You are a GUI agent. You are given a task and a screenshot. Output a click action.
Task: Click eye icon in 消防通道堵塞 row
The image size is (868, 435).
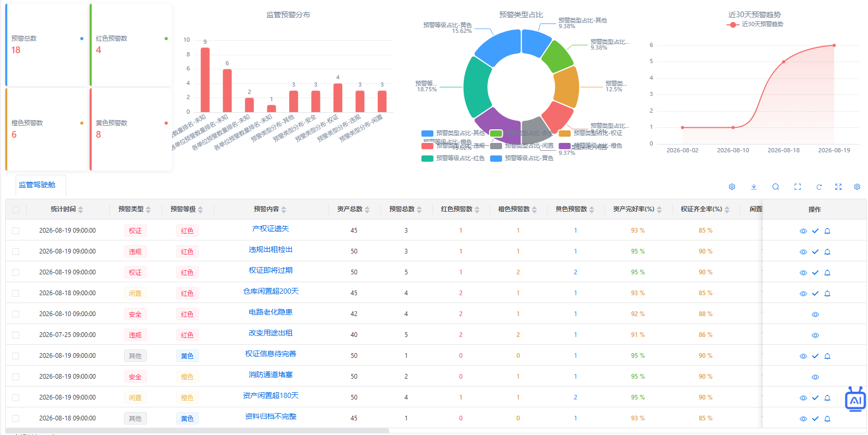pos(815,377)
